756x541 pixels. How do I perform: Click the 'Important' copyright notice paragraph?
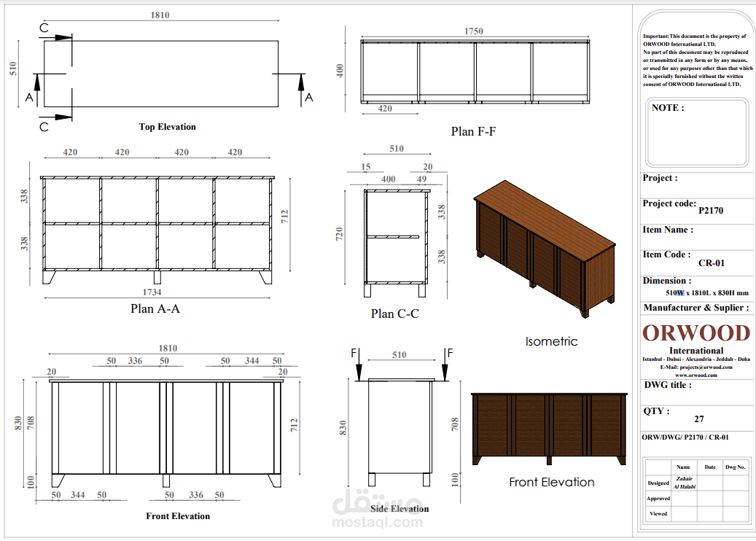pos(697,61)
